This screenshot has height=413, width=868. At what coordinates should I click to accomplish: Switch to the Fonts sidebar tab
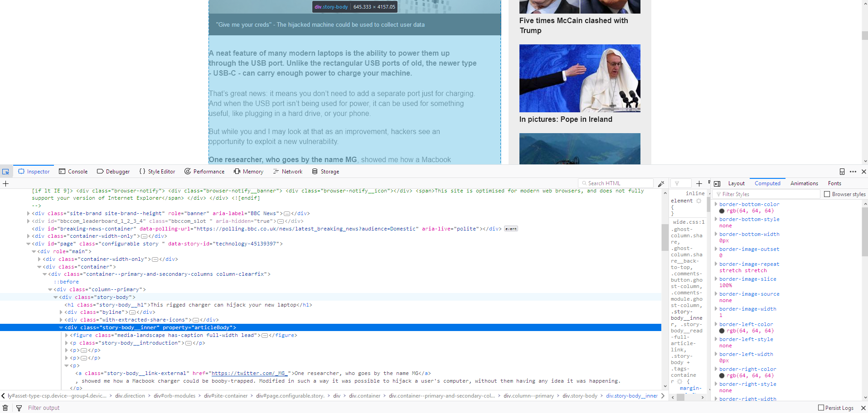834,183
